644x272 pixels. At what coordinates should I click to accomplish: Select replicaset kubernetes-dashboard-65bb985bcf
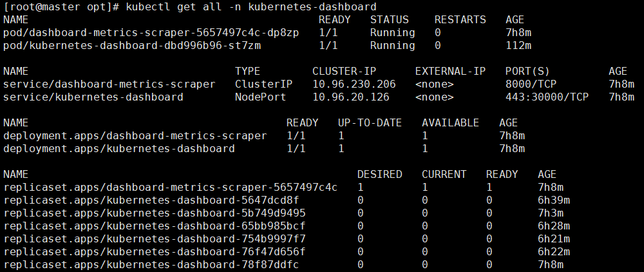(155, 226)
